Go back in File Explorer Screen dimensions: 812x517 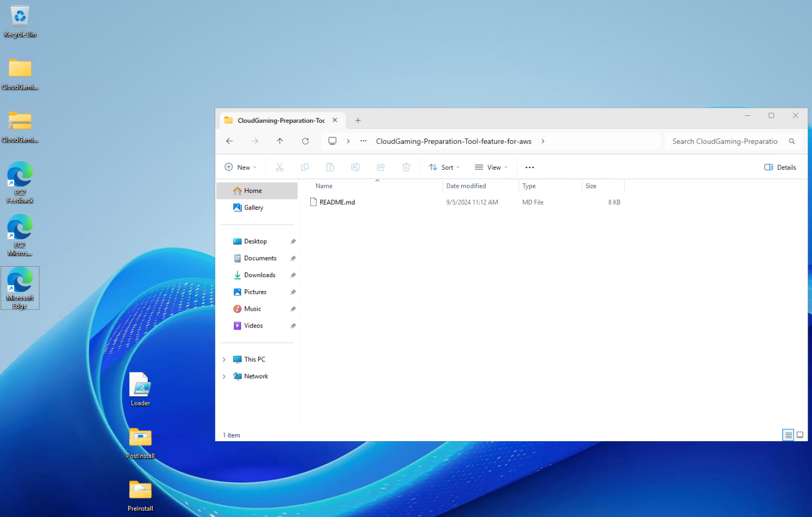click(229, 141)
